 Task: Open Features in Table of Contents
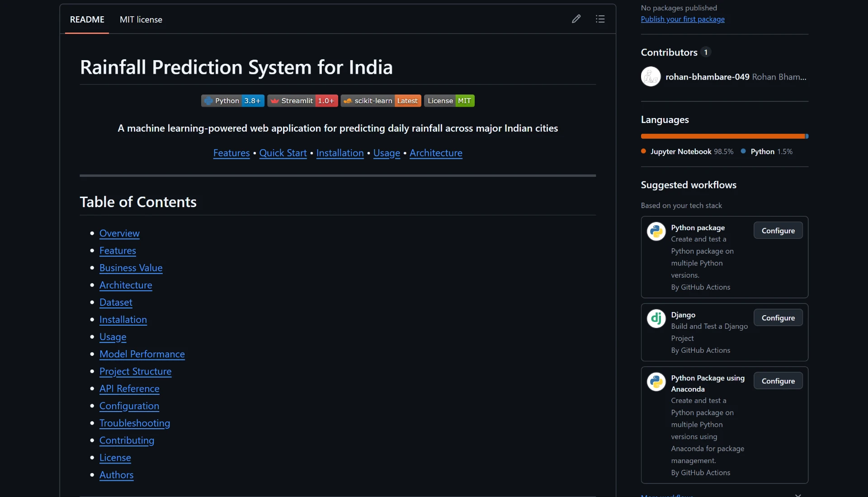coord(118,251)
